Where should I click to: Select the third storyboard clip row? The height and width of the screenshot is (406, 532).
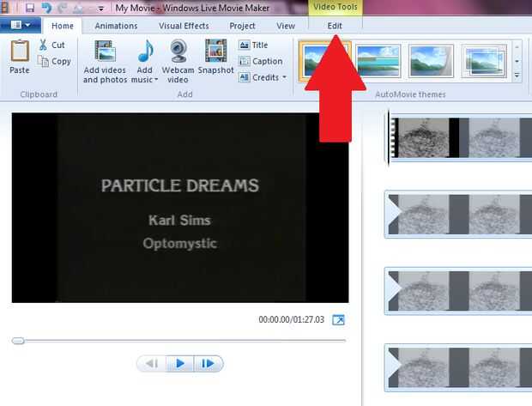(x=458, y=291)
